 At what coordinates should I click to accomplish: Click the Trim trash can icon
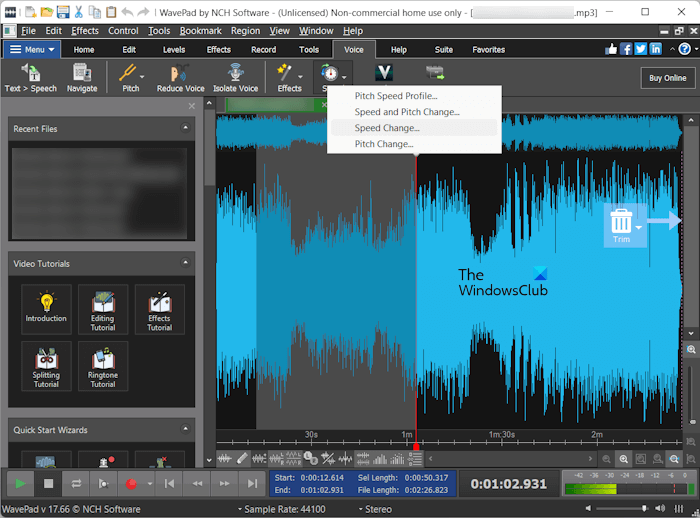click(621, 220)
